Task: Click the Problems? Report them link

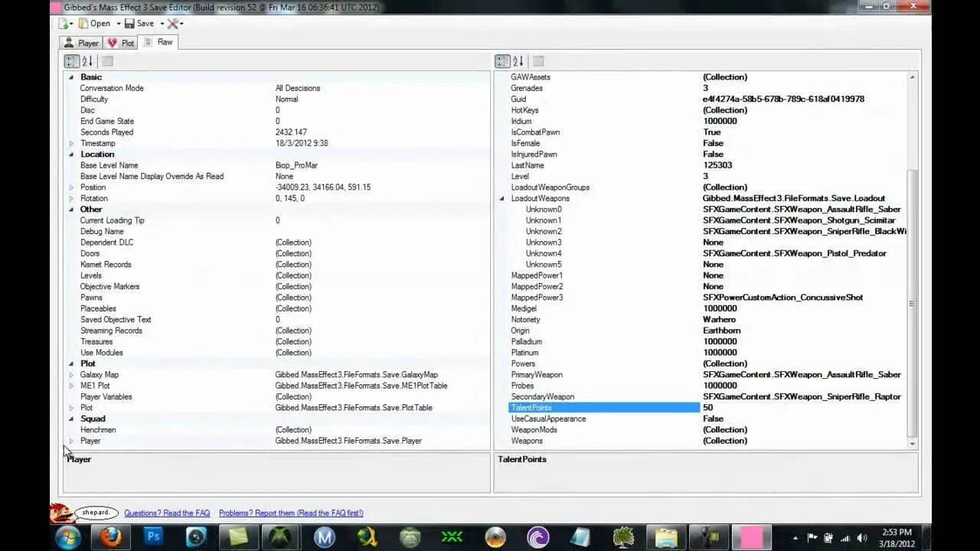Action: pos(291,513)
